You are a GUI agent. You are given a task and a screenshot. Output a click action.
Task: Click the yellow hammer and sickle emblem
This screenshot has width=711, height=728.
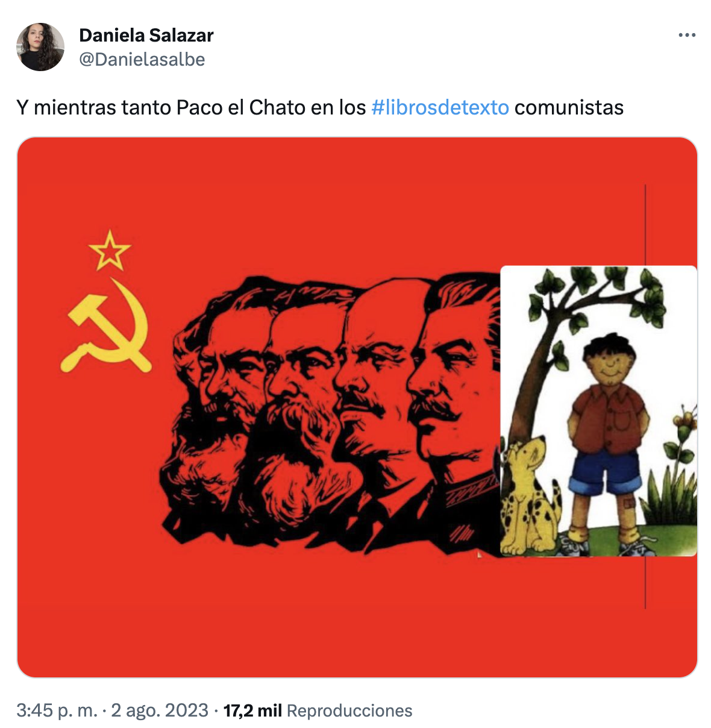coord(106,325)
